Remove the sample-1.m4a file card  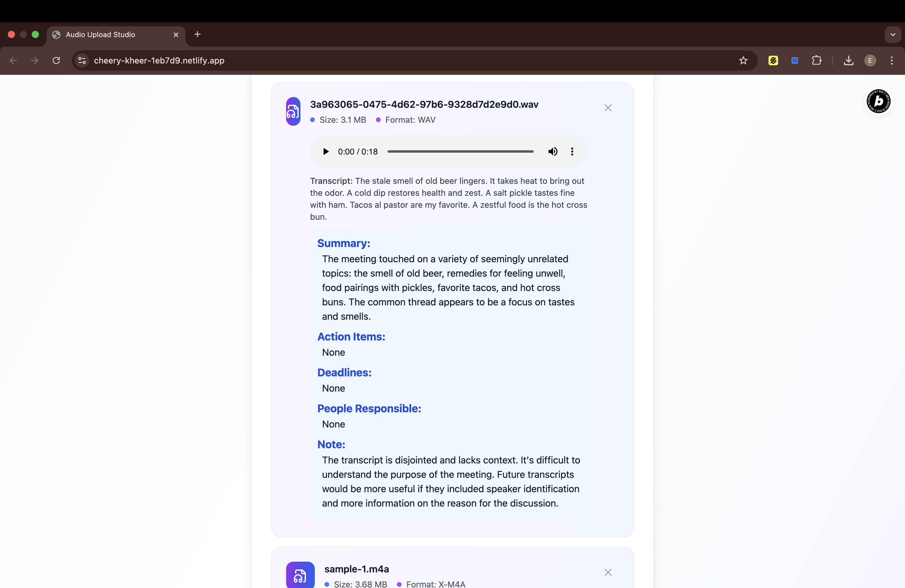click(608, 572)
